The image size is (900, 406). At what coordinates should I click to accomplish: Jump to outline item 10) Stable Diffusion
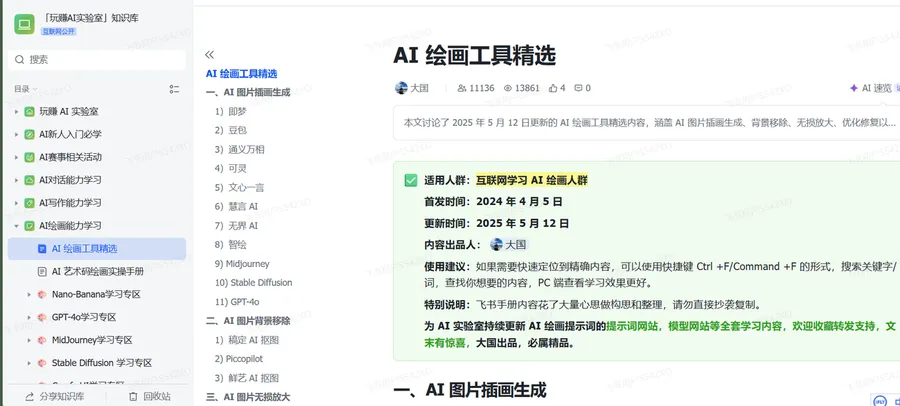pyautogui.click(x=254, y=283)
